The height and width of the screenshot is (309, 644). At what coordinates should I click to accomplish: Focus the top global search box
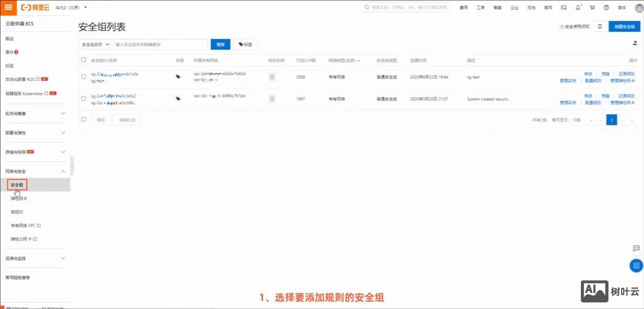[407, 7]
